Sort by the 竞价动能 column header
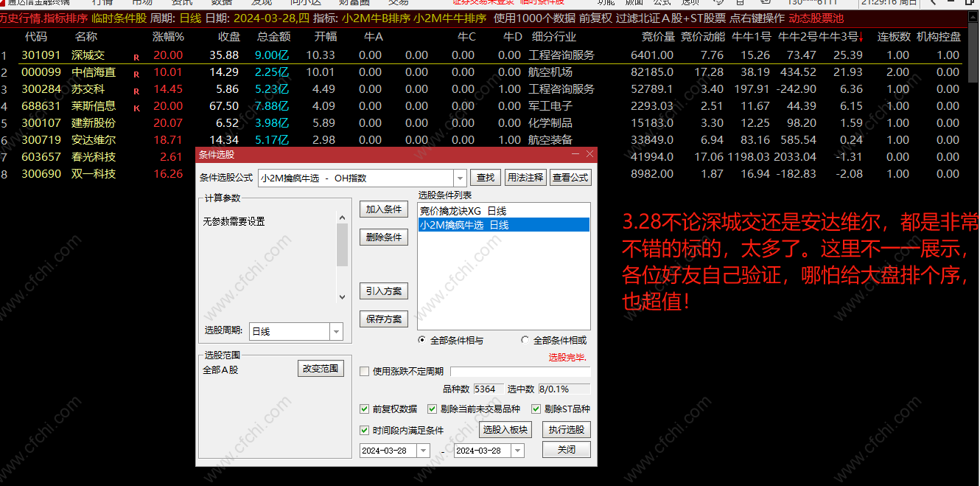980x486 pixels. coord(703,37)
